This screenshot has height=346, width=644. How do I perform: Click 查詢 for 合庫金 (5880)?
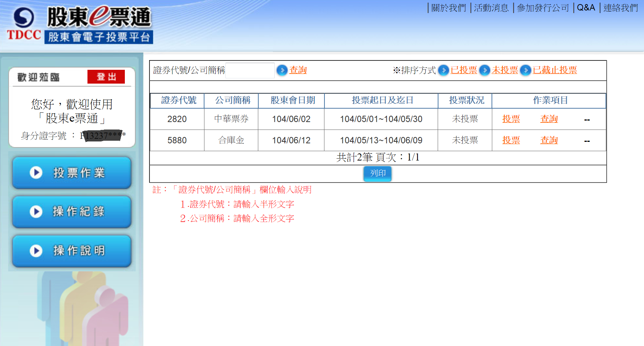click(549, 140)
